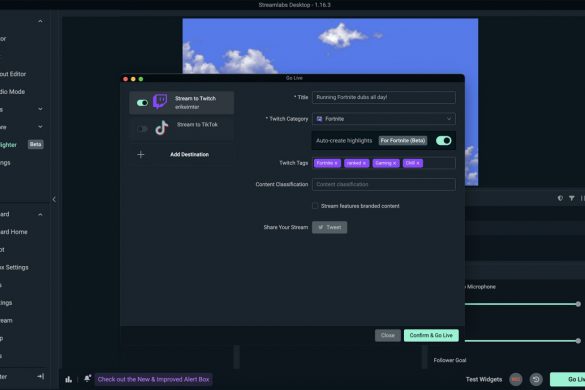The image size is (585, 390).
Task: Check Stream features branded content box
Action: pos(315,206)
